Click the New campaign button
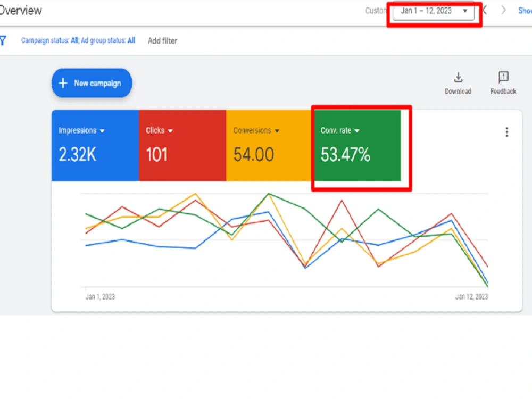The image size is (532, 399). (92, 83)
